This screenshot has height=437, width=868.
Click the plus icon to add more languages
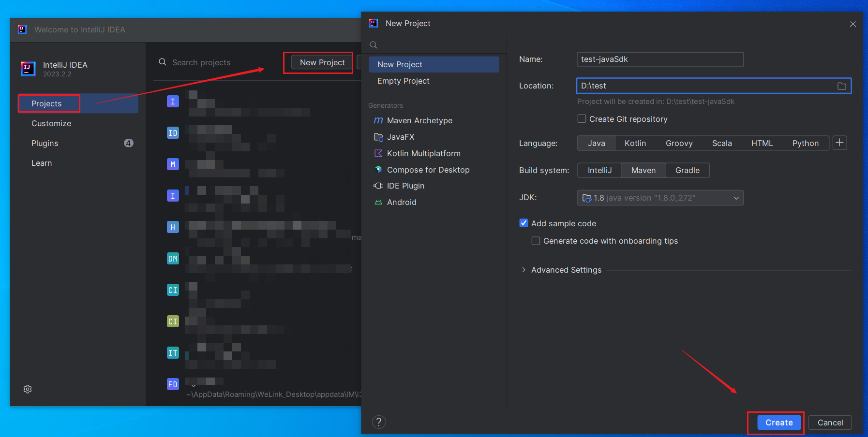(840, 143)
